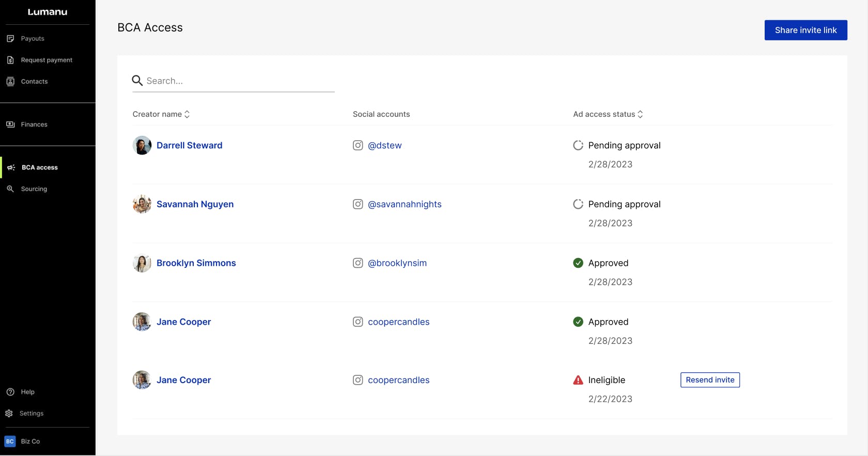Click Instagram icon in Approved Jane Cooper row

[x=358, y=322]
